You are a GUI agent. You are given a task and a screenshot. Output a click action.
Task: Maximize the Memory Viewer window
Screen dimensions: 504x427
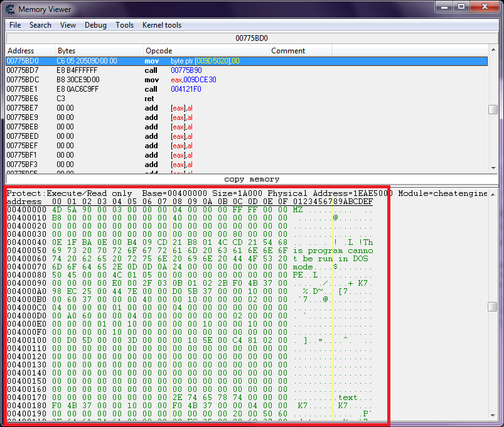(x=461, y=8)
